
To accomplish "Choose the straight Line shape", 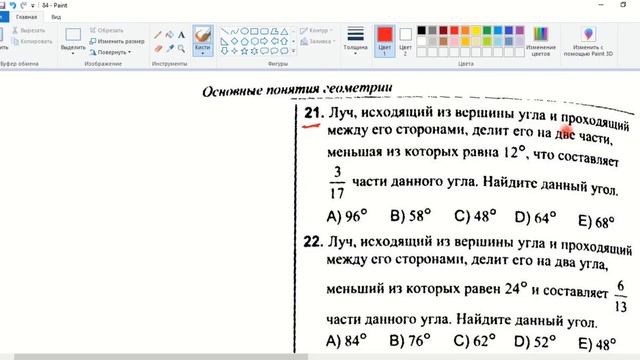I will (x=224, y=31).
